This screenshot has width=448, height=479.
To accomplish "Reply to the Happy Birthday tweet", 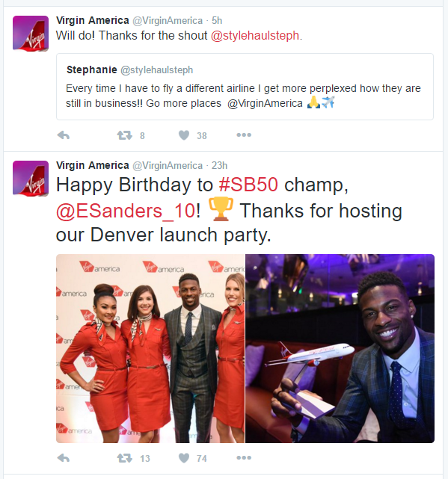I will [64, 457].
